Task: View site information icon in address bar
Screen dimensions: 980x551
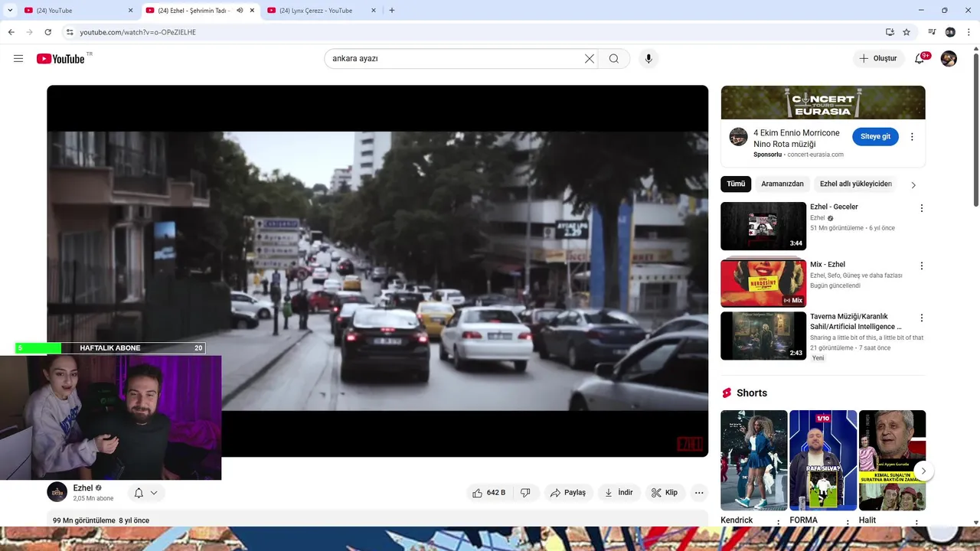Action: (69, 32)
